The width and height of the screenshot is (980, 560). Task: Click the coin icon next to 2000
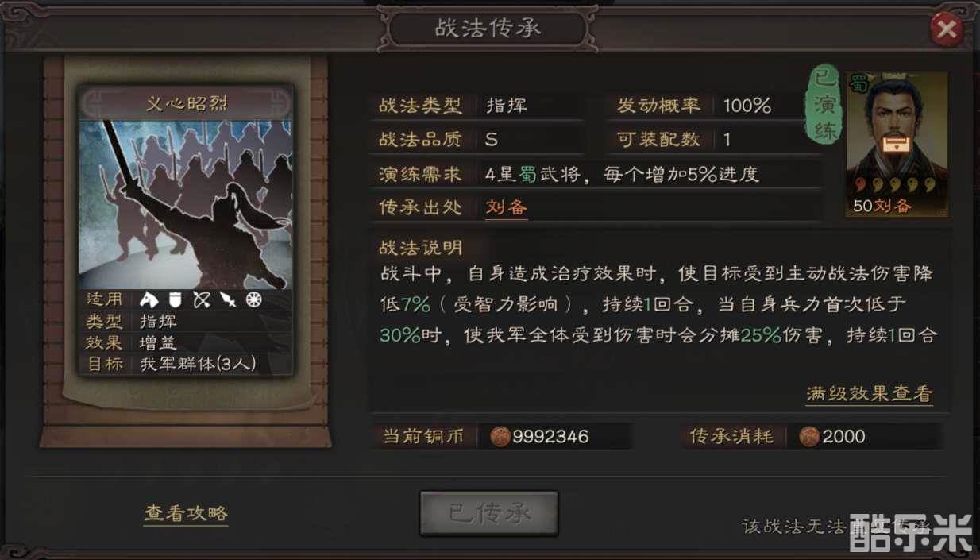[808, 436]
